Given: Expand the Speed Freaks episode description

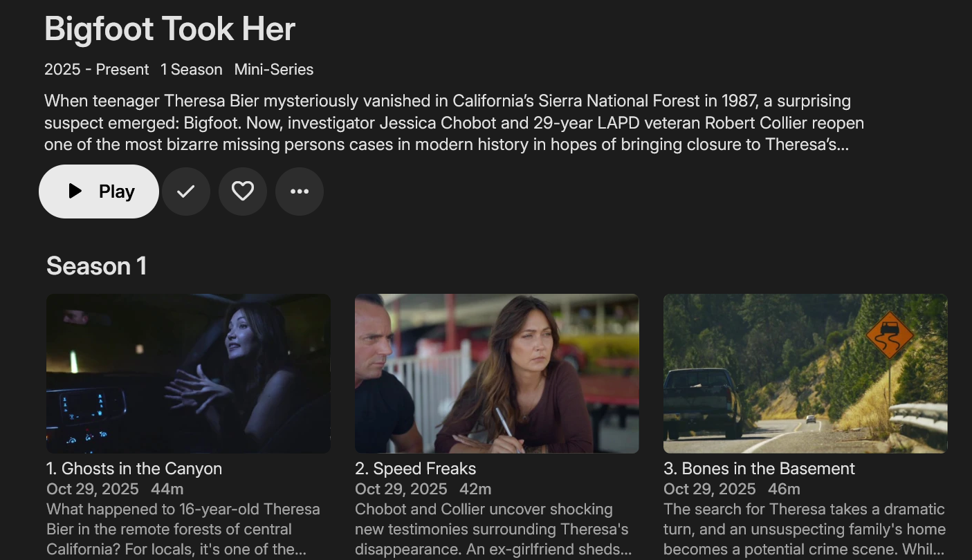Looking at the screenshot, I should (x=491, y=530).
